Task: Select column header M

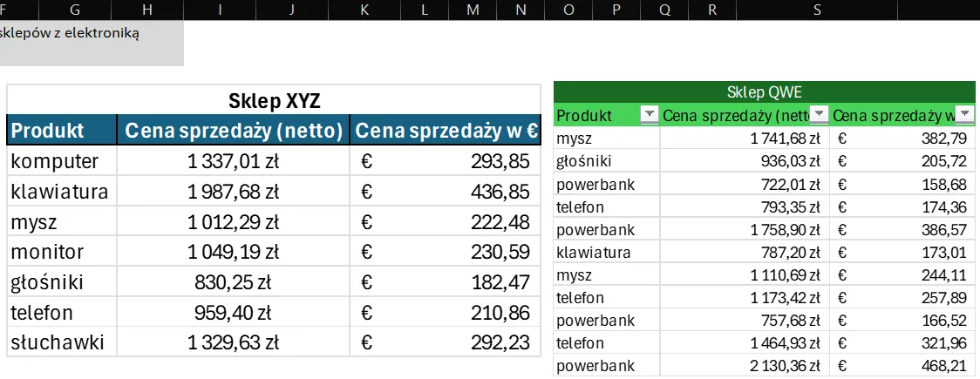Action: tap(473, 10)
